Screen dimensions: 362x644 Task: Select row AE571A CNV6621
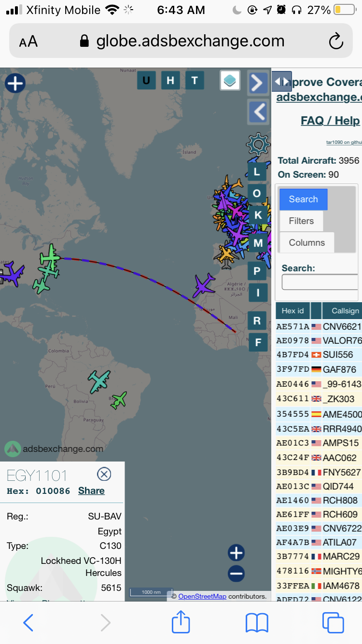[319, 326]
